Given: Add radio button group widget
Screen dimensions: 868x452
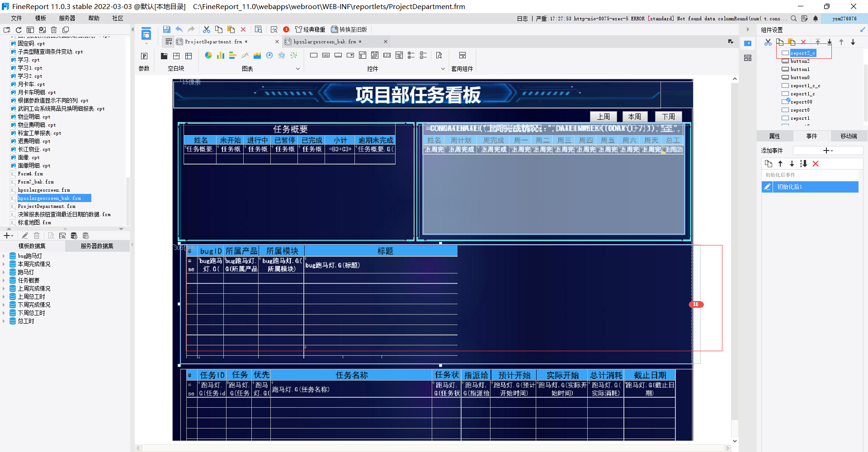Looking at the screenshot, I should (x=411, y=55).
